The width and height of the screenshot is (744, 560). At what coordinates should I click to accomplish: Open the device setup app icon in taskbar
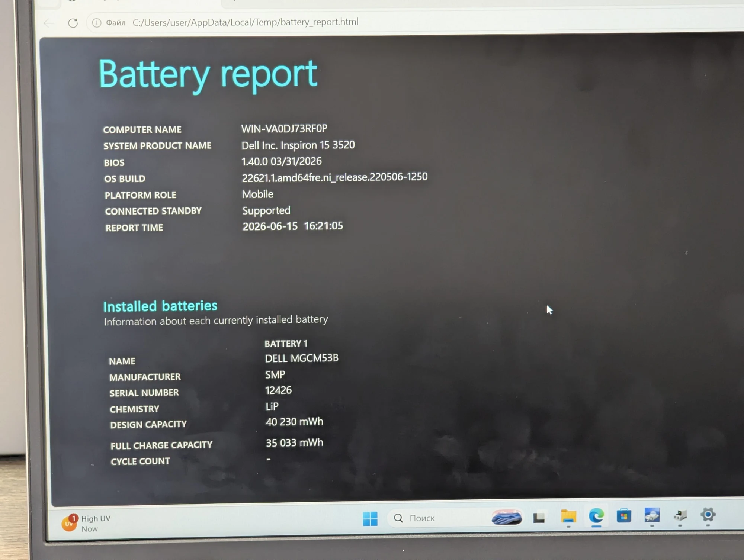pos(680,515)
